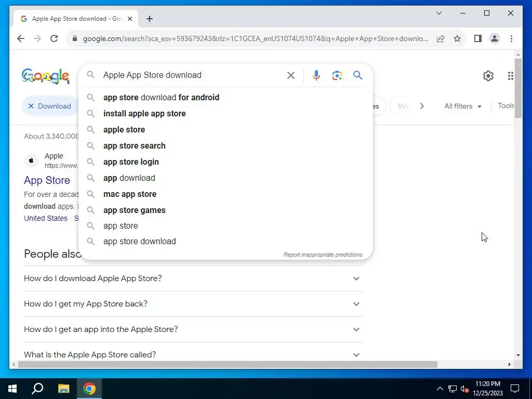
Task: Start voice search with microphone
Action: click(x=316, y=75)
